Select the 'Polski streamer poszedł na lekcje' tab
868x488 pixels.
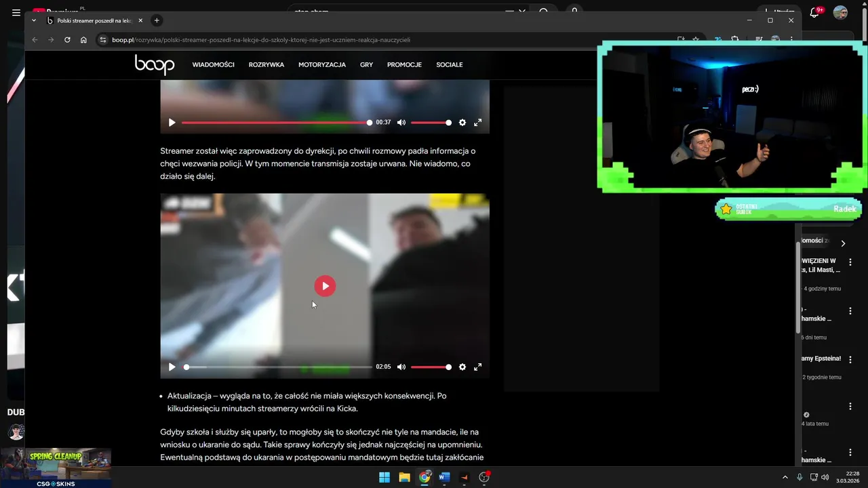[94, 20]
